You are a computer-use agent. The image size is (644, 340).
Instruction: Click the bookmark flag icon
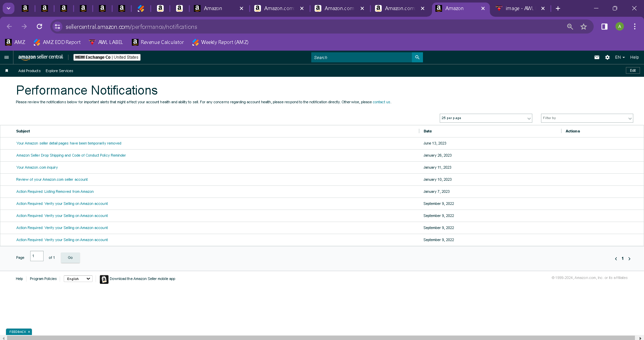pos(7,71)
